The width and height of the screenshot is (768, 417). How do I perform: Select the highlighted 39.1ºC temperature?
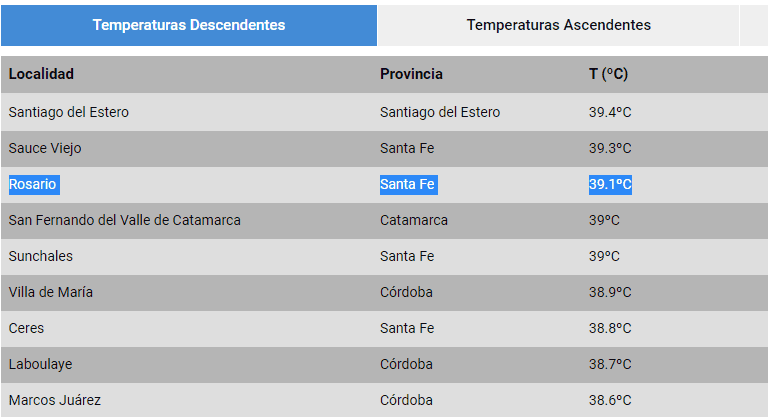point(610,184)
